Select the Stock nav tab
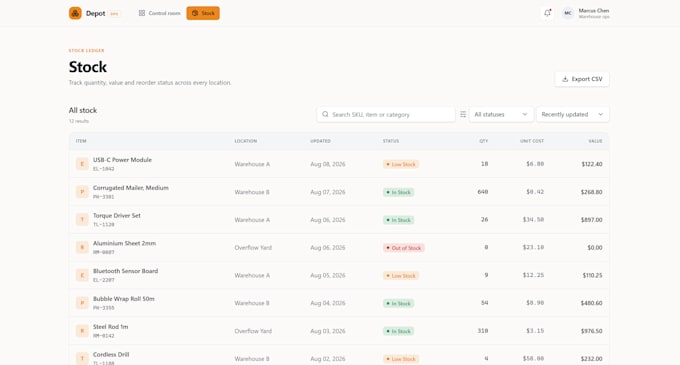This screenshot has width=680, height=365. click(x=203, y=13)
